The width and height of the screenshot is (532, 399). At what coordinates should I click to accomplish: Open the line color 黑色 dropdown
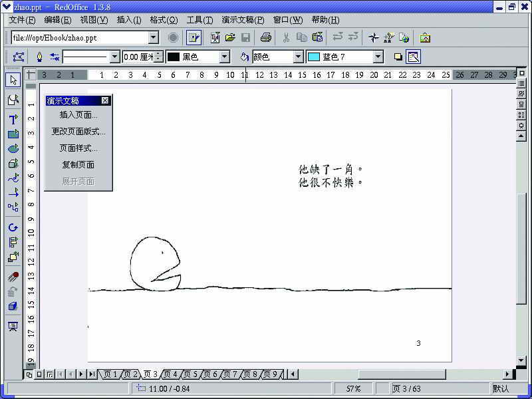(225, 57)
